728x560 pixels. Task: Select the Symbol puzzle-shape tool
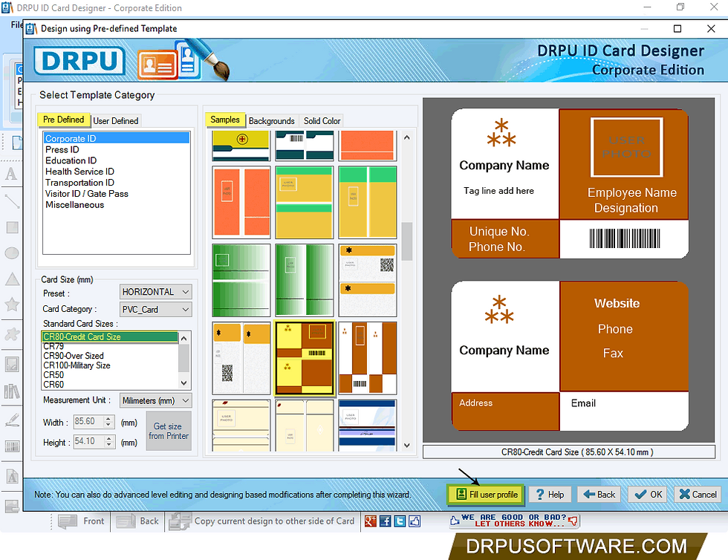(x=12, y=334)
